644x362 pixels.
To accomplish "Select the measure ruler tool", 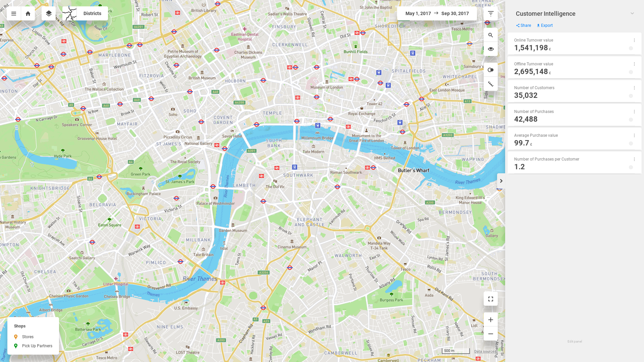I will [491, 84].
